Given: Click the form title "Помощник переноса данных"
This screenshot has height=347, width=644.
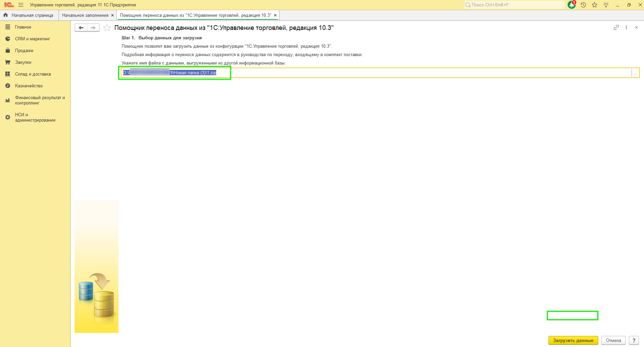Looking at the screenshot, I should point(224,28).
